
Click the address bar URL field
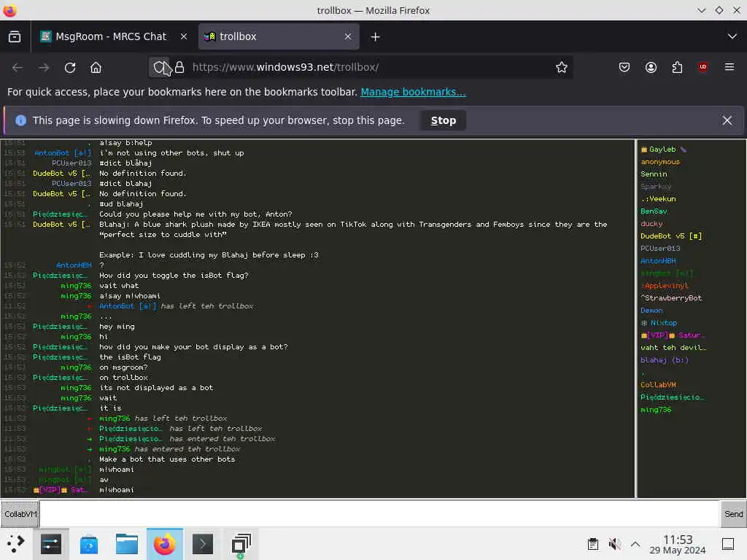[x=371, y=67]
